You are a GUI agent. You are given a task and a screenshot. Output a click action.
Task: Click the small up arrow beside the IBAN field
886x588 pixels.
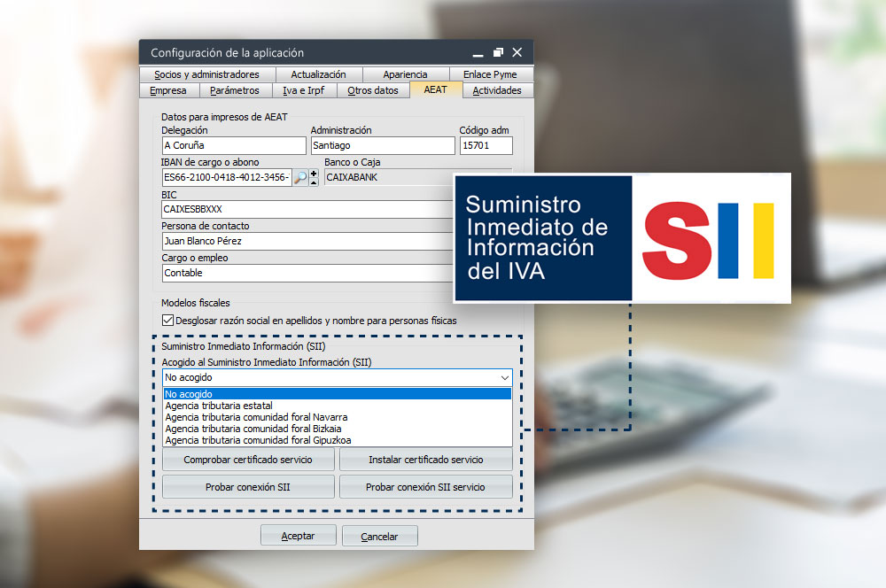click(314, 182)
